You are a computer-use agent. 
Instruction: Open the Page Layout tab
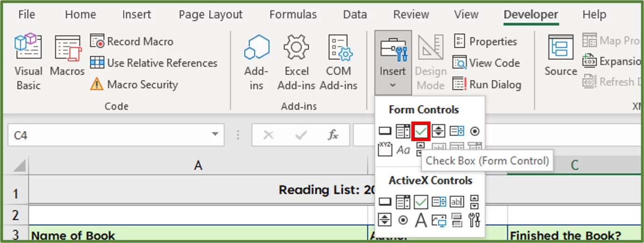[x=211, y=14]
